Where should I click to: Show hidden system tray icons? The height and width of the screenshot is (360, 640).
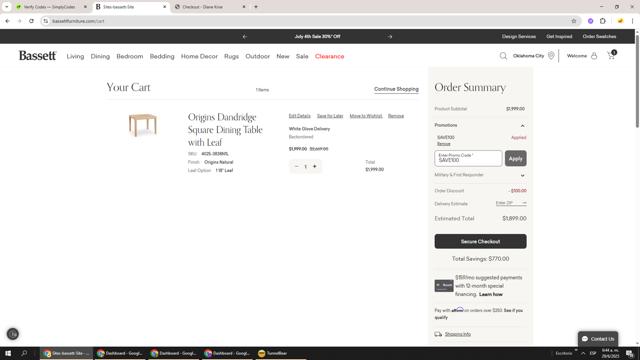[x=583, y=353]
